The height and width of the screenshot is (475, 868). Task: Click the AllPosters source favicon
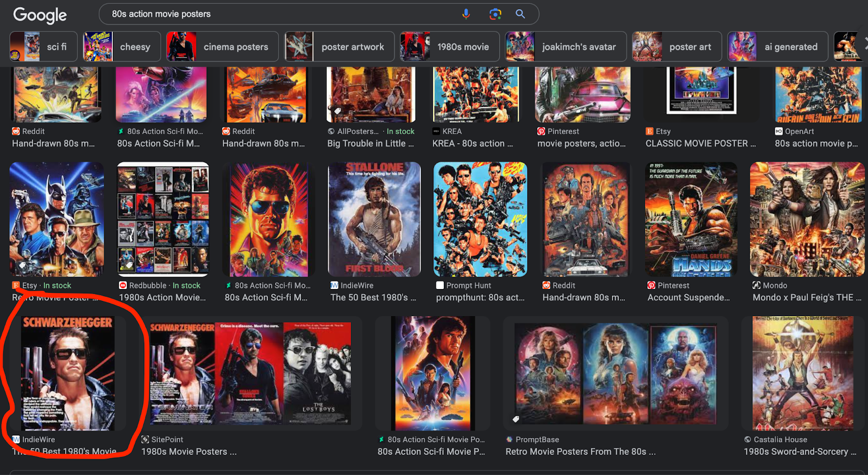pos(331,131)
